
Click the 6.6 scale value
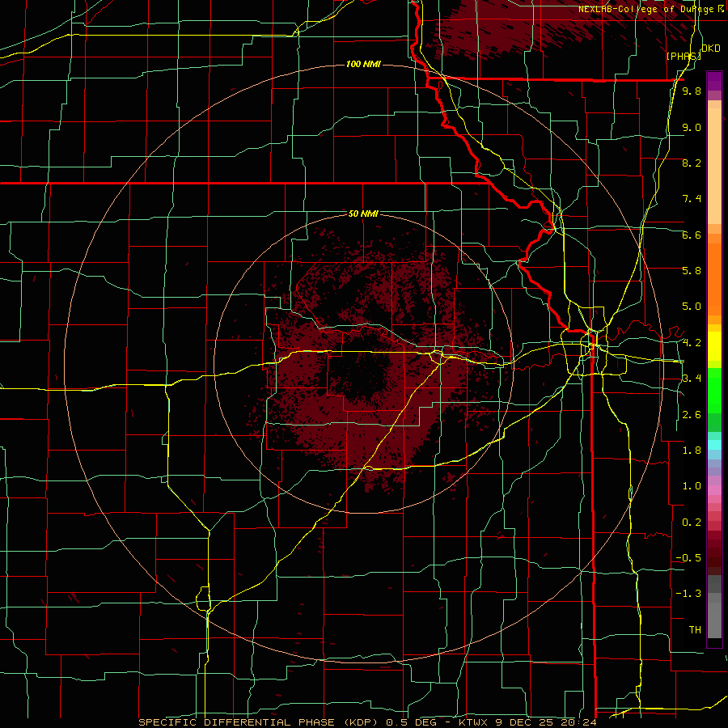point(692,235)
